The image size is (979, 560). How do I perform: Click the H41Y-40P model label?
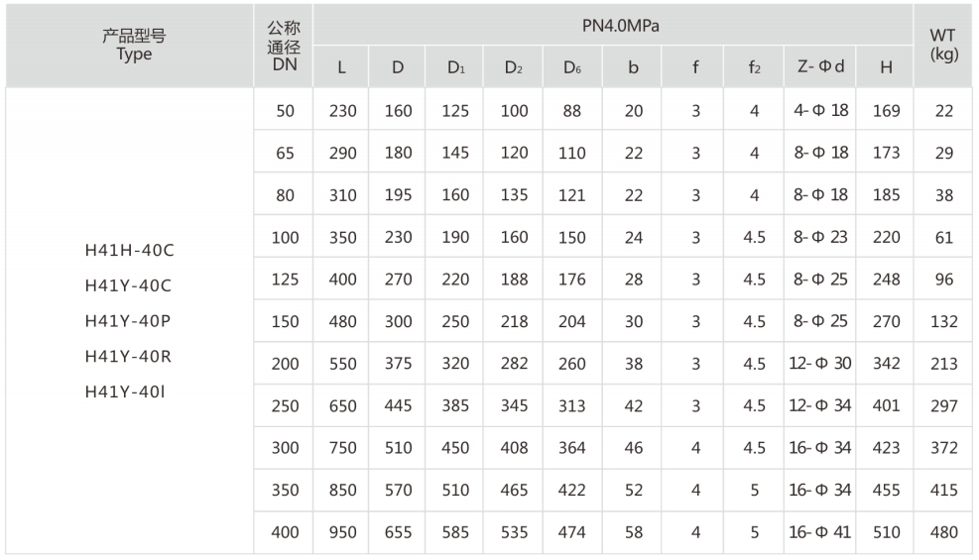click(x=128, y=320)
